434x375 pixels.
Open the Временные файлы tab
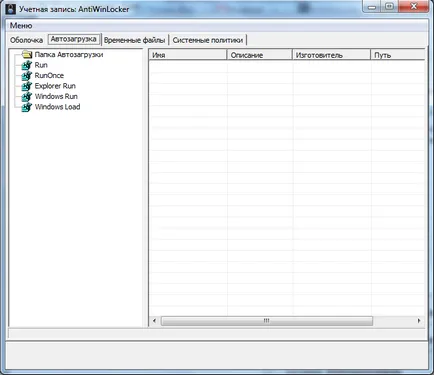134,40
